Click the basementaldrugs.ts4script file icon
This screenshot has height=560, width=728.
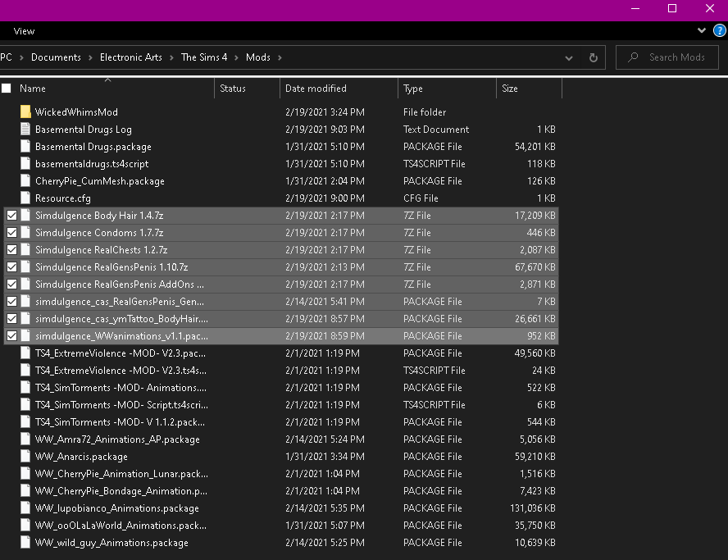[26, 163]
